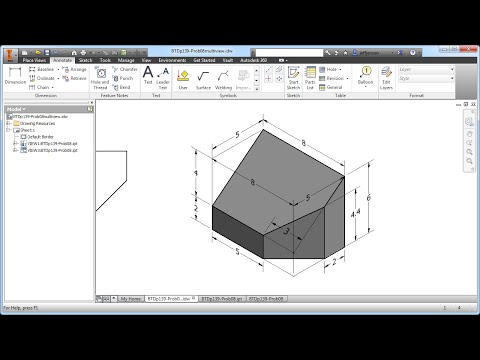
Task: Select the Leader Text tool
Action: point(163,78)
